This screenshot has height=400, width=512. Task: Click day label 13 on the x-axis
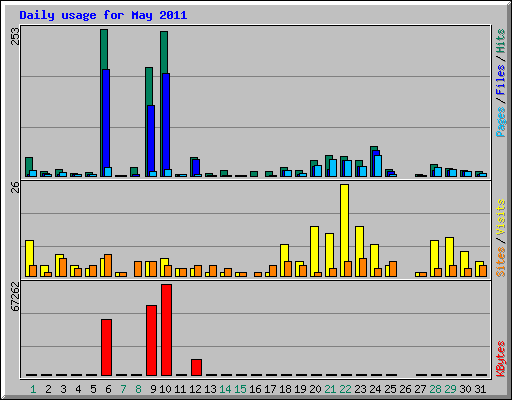coord(210,389)
